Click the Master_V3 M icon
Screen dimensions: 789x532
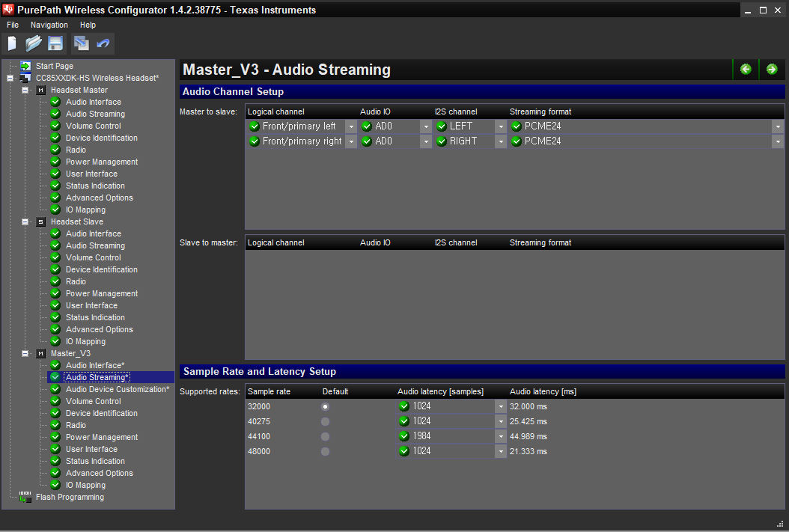pos(40,353)
